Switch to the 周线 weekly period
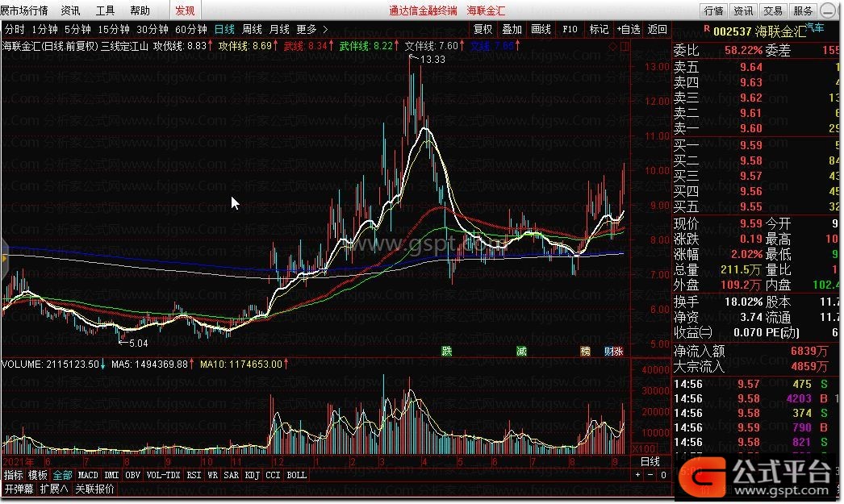This screenshot has height=504, width=844. tap(252, 29)
